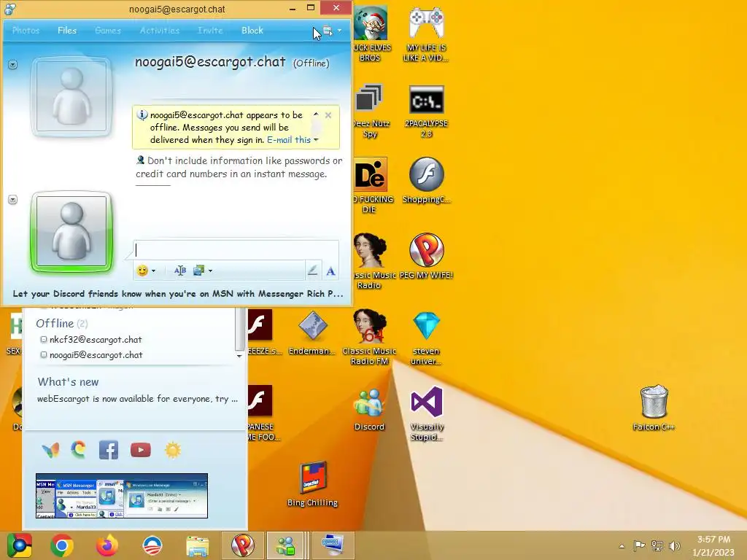Click the Messenger taskbar button
The height and width of the screenshot is (560, 747).
coord(286,545)
